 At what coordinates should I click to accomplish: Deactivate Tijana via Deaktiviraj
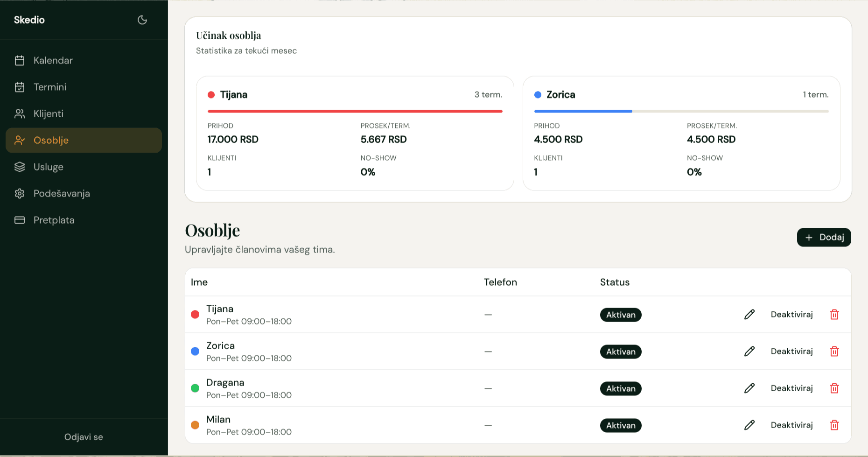pos(792,315)
